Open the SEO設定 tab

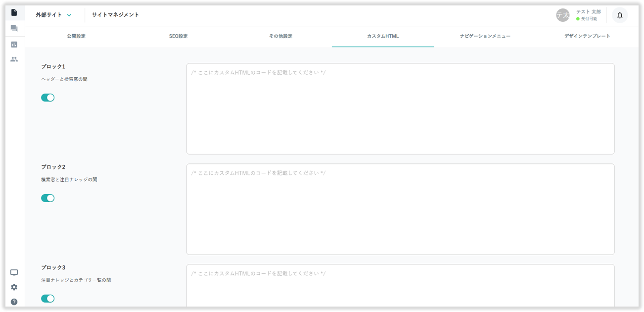click(x=178, y=36)
